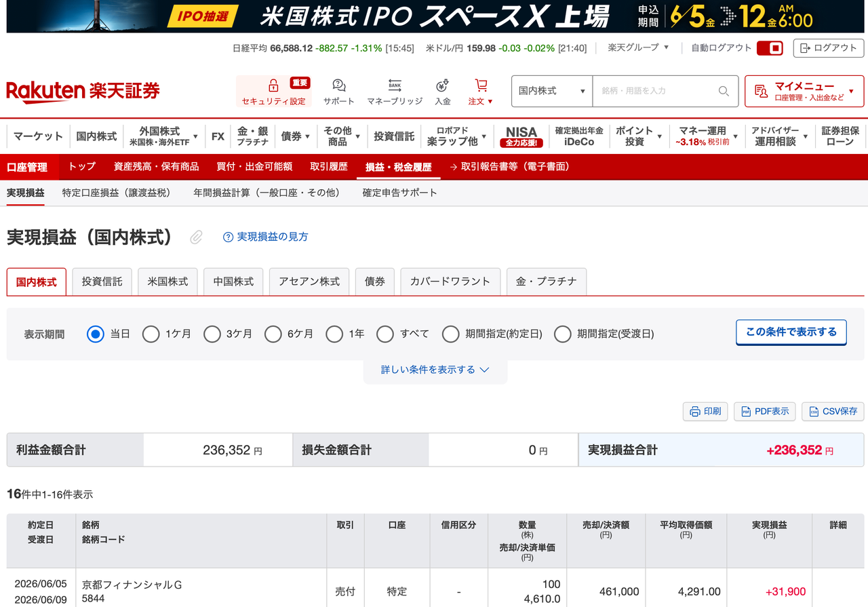The height and width of the screenshot is (607, 868).
Task: Click the PDF表示 button
Action: pos(765,411)
